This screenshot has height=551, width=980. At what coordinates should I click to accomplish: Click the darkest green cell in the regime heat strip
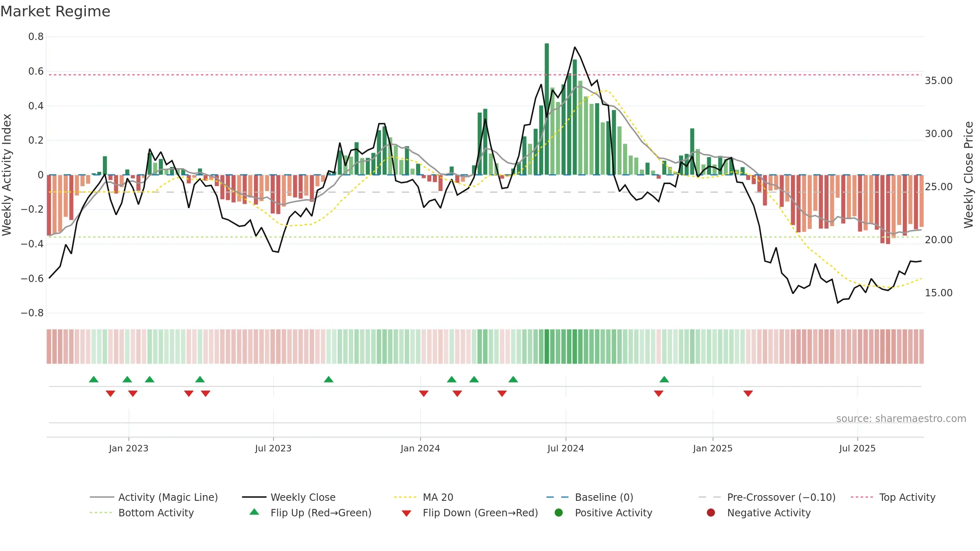[x=547, y=347]
